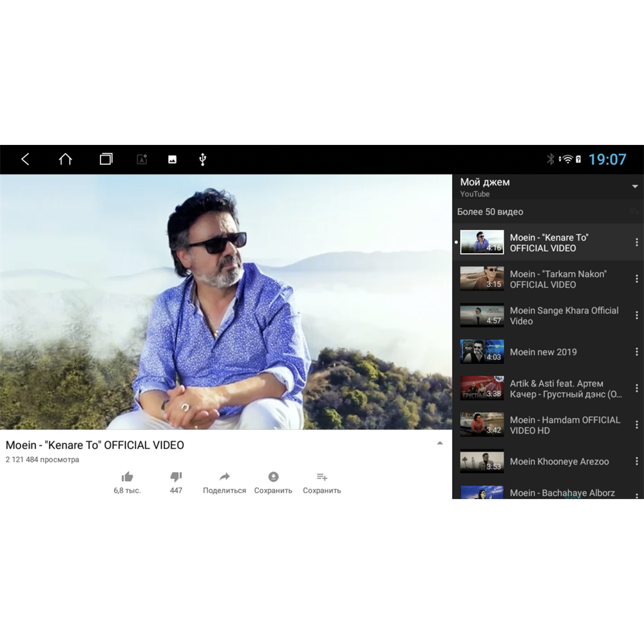
Task: Open options for Tarkam Nakon item
Action: coord(637,279)
